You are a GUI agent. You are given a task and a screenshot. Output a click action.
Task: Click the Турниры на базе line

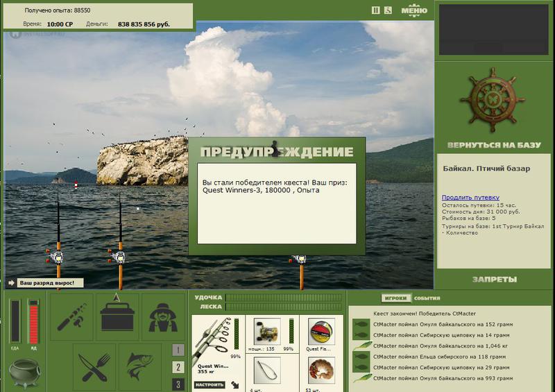pos(493,229)
